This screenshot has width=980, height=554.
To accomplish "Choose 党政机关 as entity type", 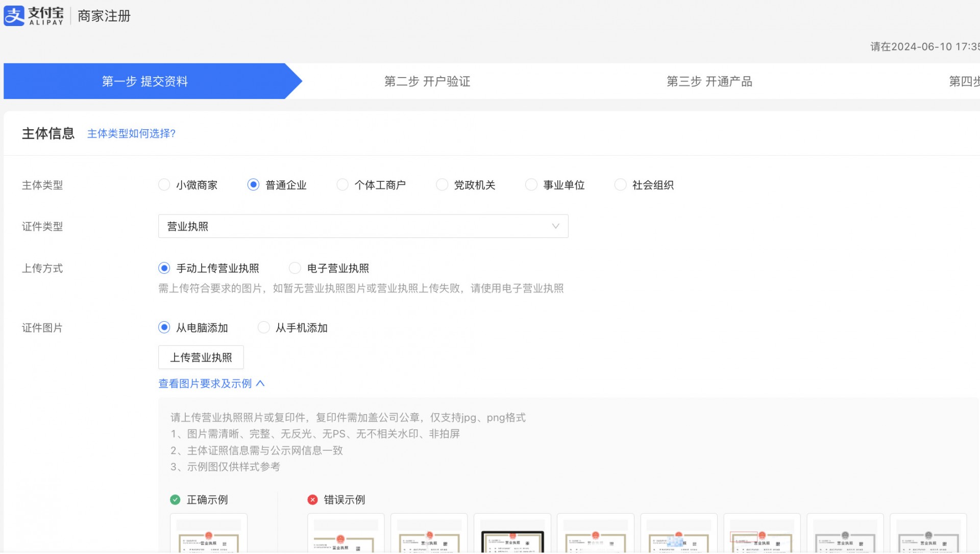I will pyautogui.click(x=442, y=185).
